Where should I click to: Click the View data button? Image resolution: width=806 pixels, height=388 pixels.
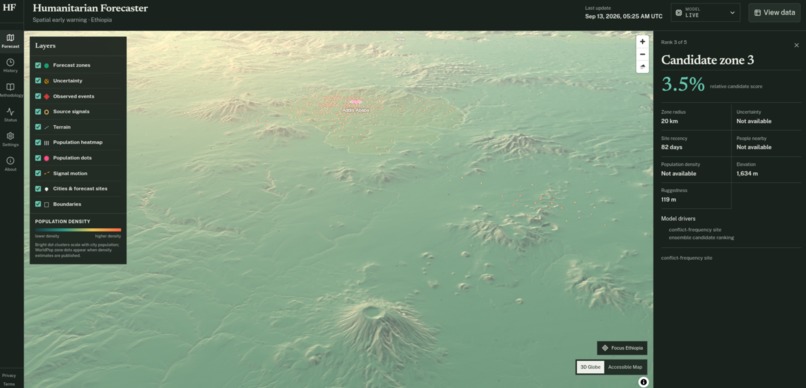(774, 13)
